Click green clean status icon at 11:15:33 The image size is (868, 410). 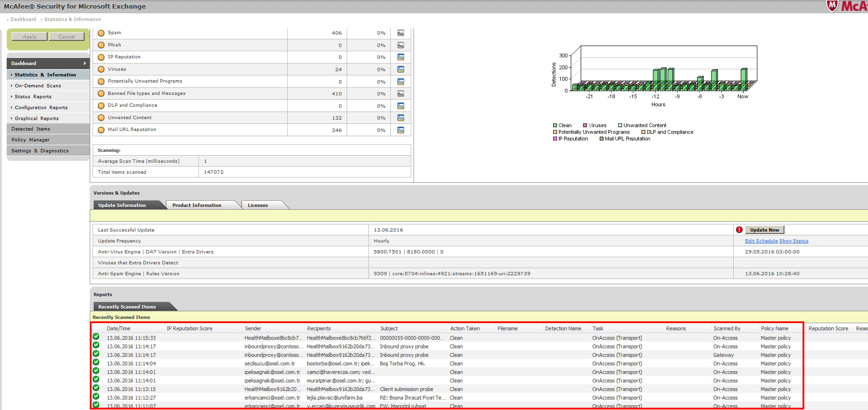point(96,337)
